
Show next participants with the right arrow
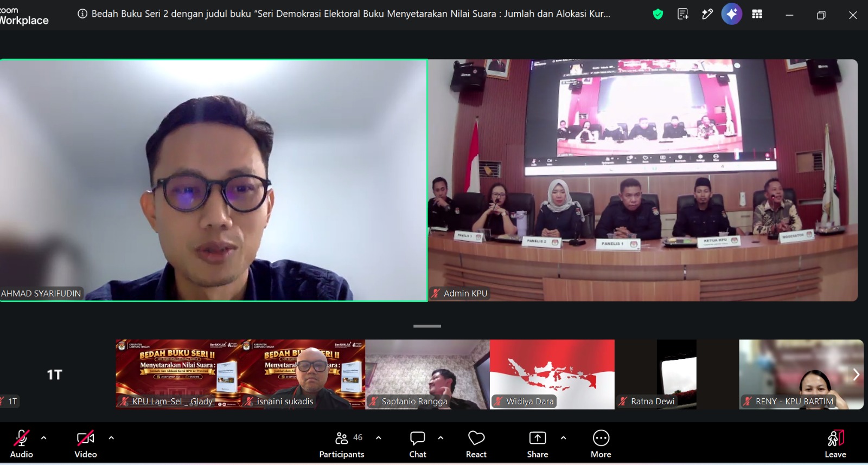click(x=856, y=374)
